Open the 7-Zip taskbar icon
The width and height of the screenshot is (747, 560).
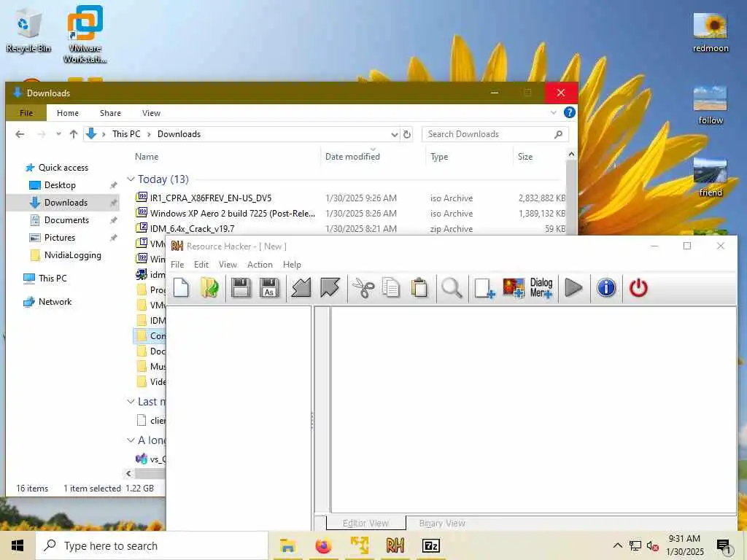coord(430,545)
